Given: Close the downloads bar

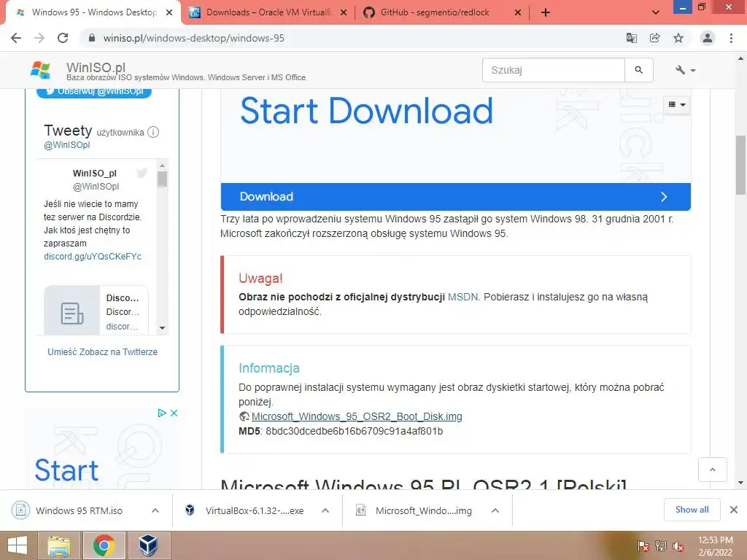Looking at the screenshot, I should [734, 510].
